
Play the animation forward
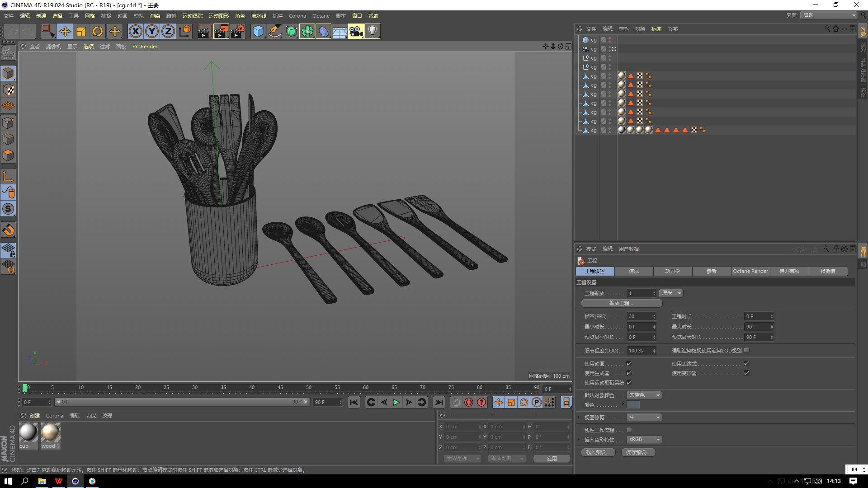(x=396, y=402)
